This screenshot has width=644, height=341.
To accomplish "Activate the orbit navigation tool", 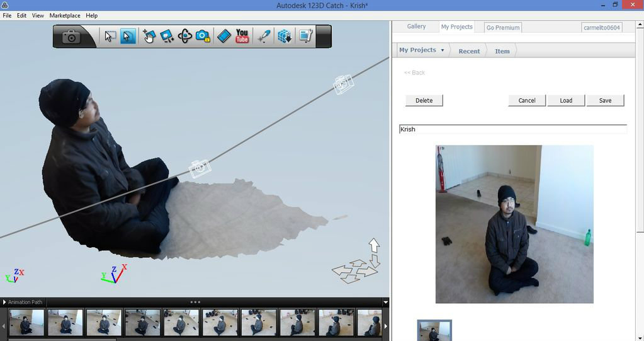I will (x=185, y=36).
